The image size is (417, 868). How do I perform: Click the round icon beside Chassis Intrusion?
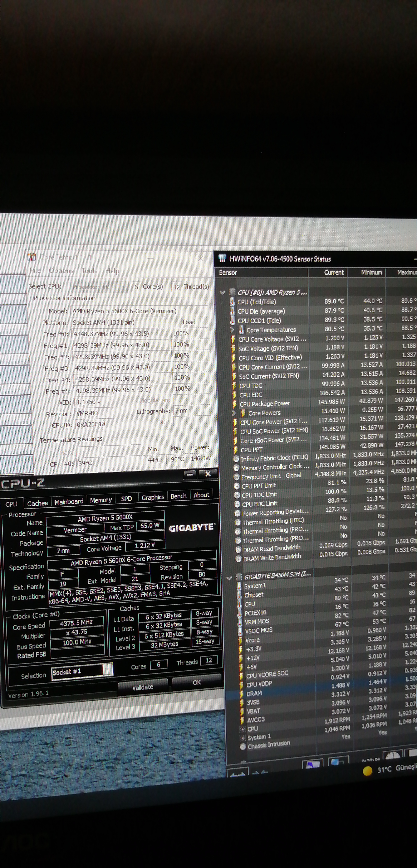(243, 746)
